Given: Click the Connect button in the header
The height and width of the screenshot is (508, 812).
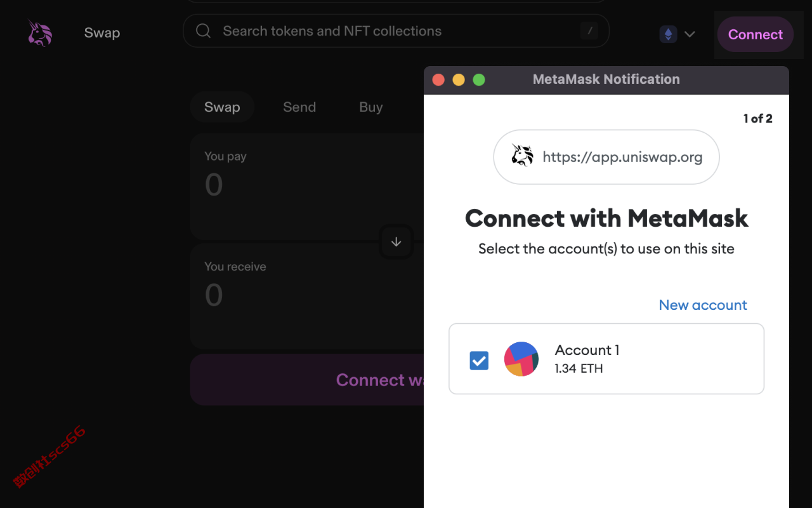Looking at the screenshot, I should 755,34.
